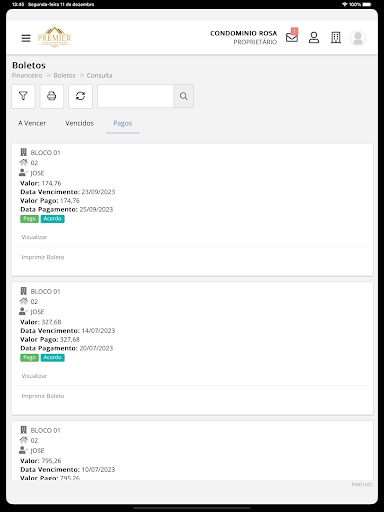384x512 pixels.
Task: Open the filter funnel button
Action: [23, 96]
